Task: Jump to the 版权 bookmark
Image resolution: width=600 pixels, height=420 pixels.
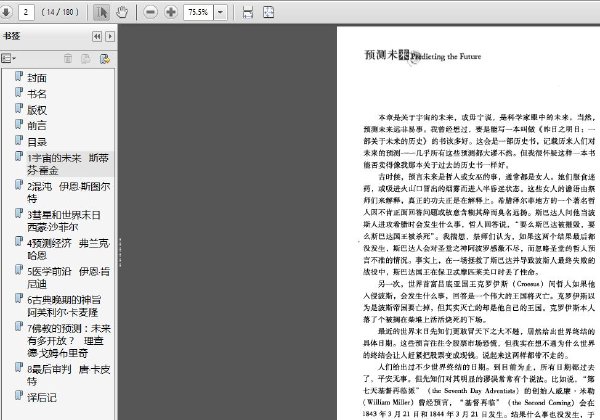Action: tap(37, 110)
